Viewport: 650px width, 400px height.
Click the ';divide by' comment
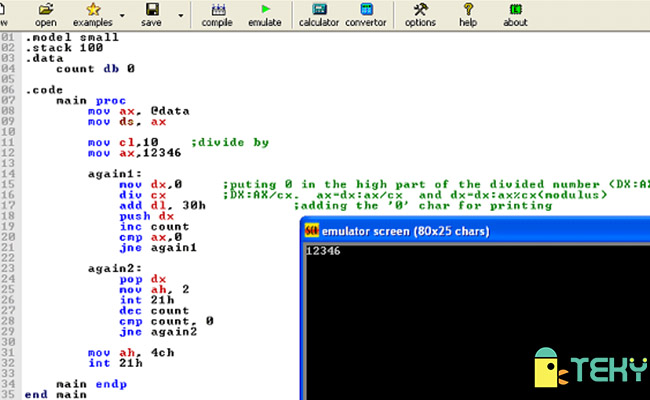click(230, 143)
